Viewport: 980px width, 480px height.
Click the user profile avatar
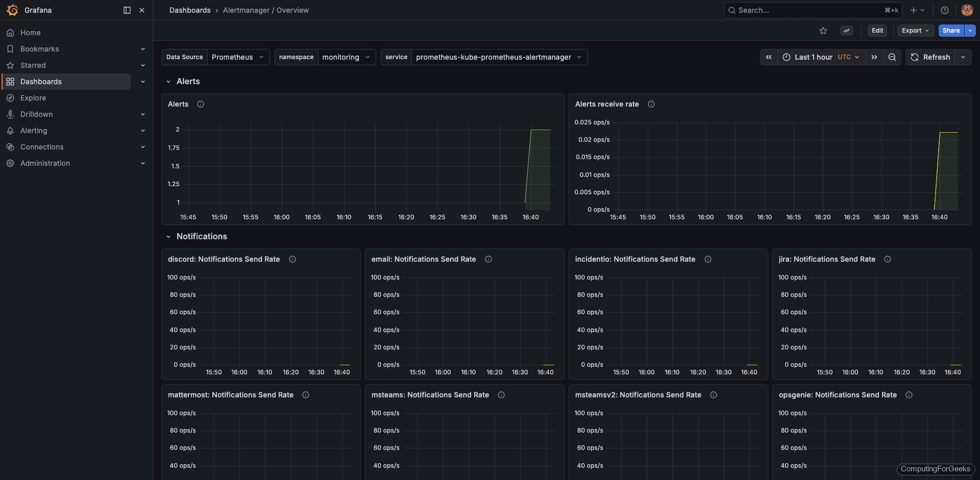coord(967,10)
